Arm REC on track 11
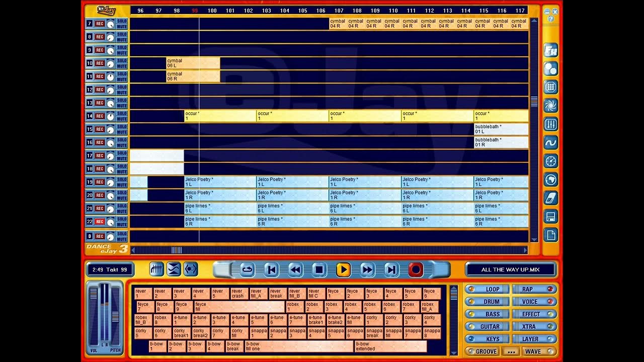Screen dimensions: 644x362 point(100,76)
